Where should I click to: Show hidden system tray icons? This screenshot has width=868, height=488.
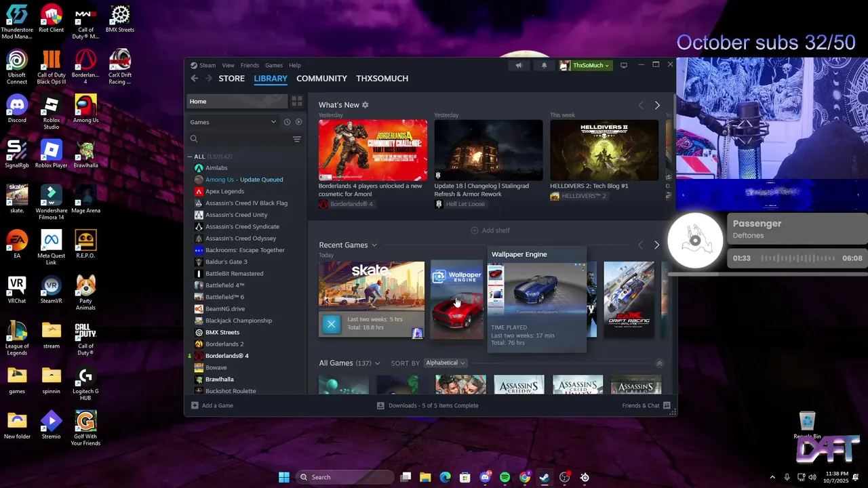[x=772, y=477]
